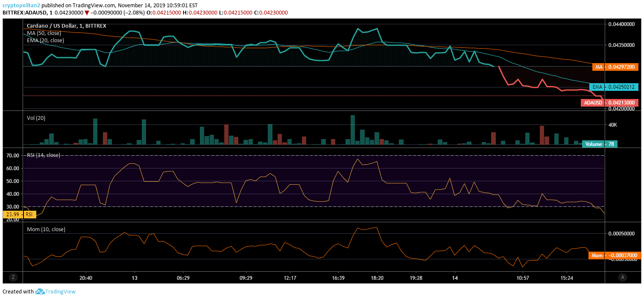This screenshot has height=299, width=644.
Task: Click the 50.00 RSI scale label
Action: tap(13, 181)
